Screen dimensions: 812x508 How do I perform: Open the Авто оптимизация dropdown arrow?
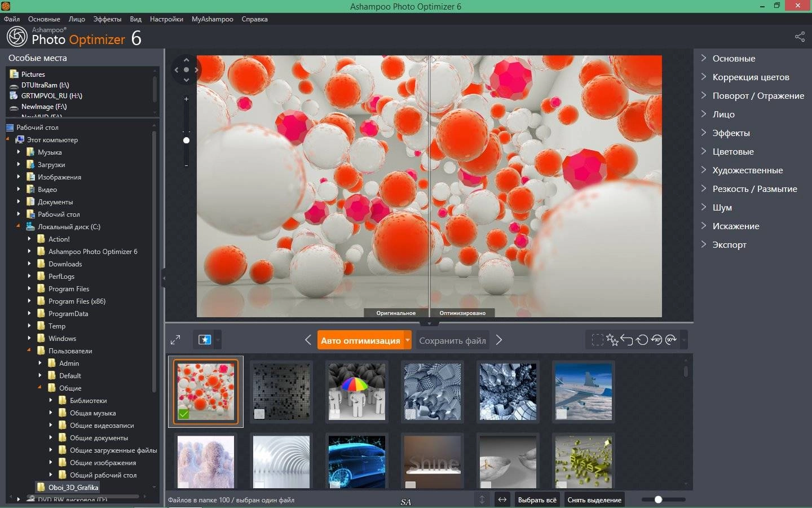tap(408, 340)
